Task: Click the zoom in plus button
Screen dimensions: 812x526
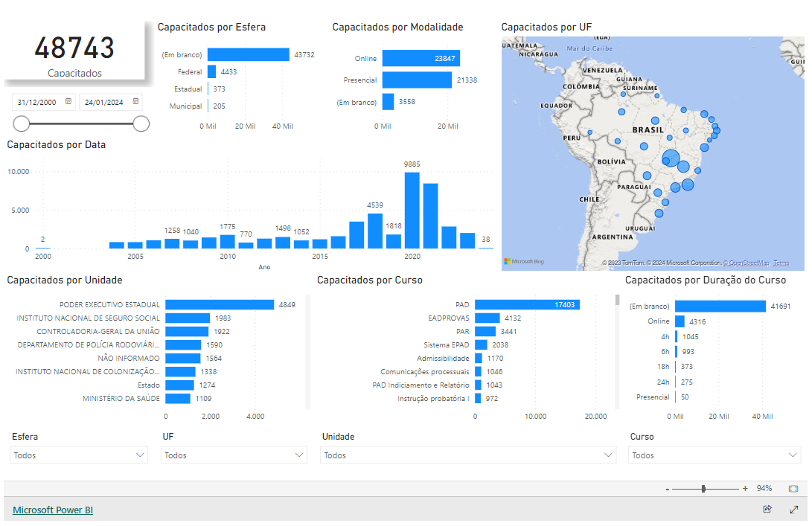Action: (x=745, y=489)
